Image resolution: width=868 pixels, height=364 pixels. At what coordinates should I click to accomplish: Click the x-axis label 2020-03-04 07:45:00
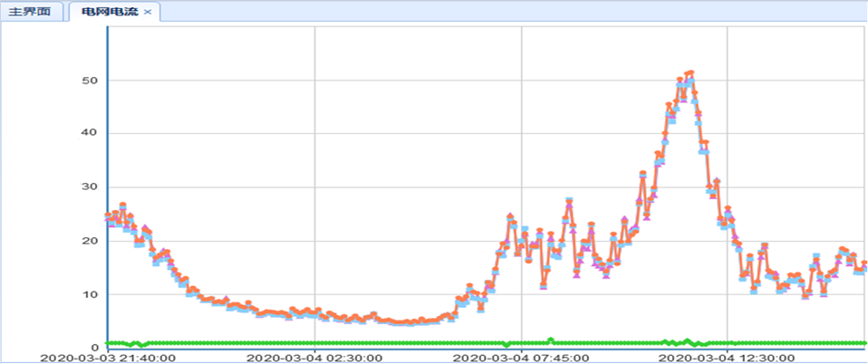coord(521,357)
